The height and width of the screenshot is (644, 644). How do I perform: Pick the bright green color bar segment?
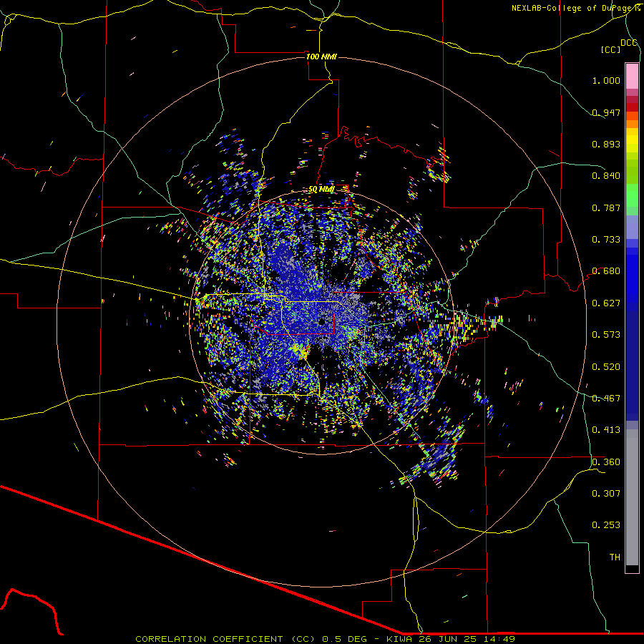(632, 195)
